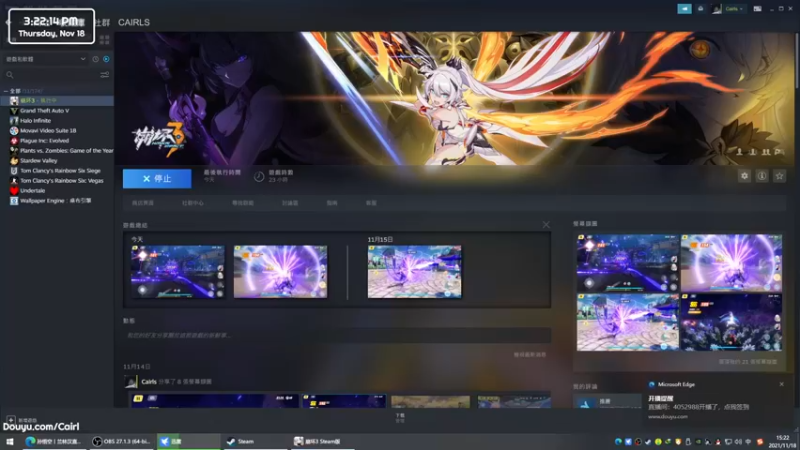Add game to favorites star icon
Image resolution: width=800 pixels, height=450 pixels.
point(779,176)
